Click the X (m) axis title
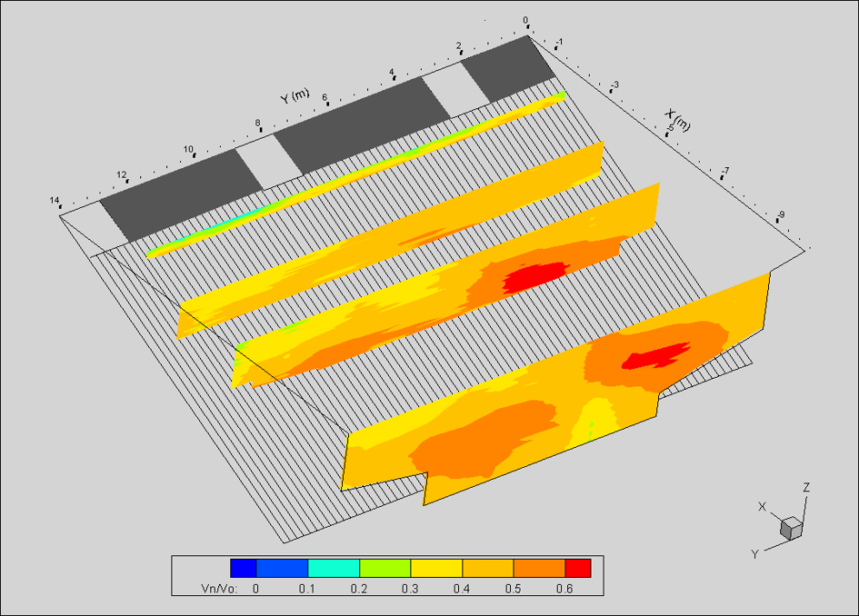 pos(678,119)
